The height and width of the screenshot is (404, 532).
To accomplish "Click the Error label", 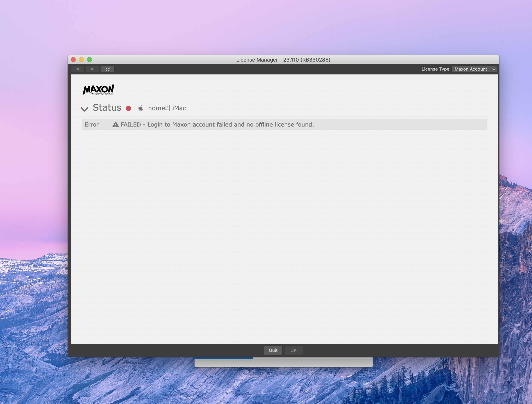I will pos(92,125).
